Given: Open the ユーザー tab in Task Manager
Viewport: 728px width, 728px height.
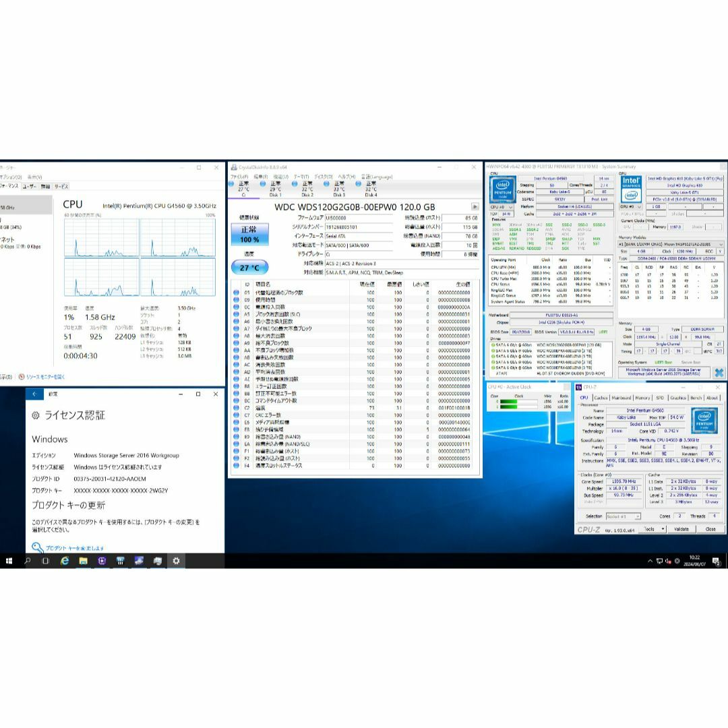Looking at the screenshot, I should pyautogui.click(x=29, y=186).
